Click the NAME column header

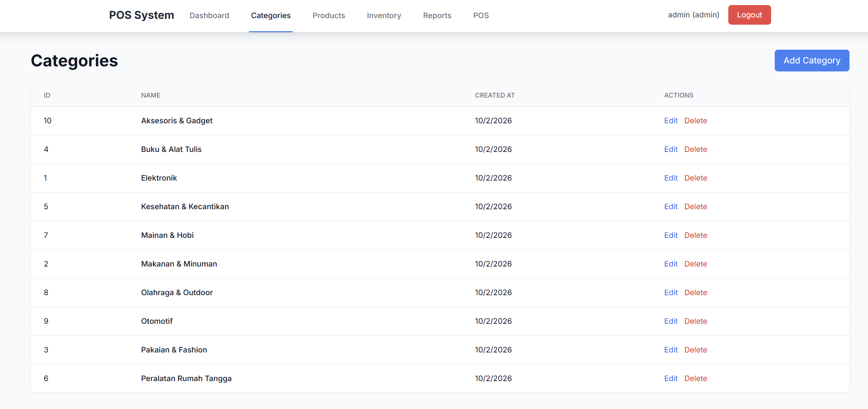tap(151, 95)
